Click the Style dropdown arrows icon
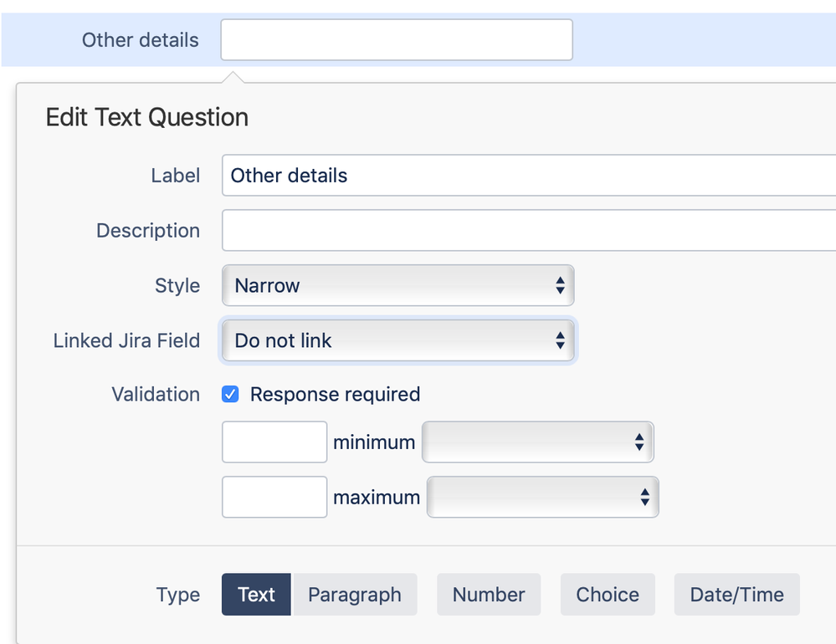Image resolution: width=836 pixels, height=644 pixels. coord(560,286)
